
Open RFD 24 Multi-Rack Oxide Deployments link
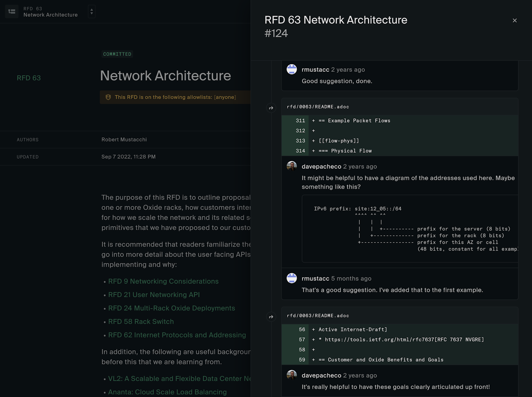coord(171,308)
